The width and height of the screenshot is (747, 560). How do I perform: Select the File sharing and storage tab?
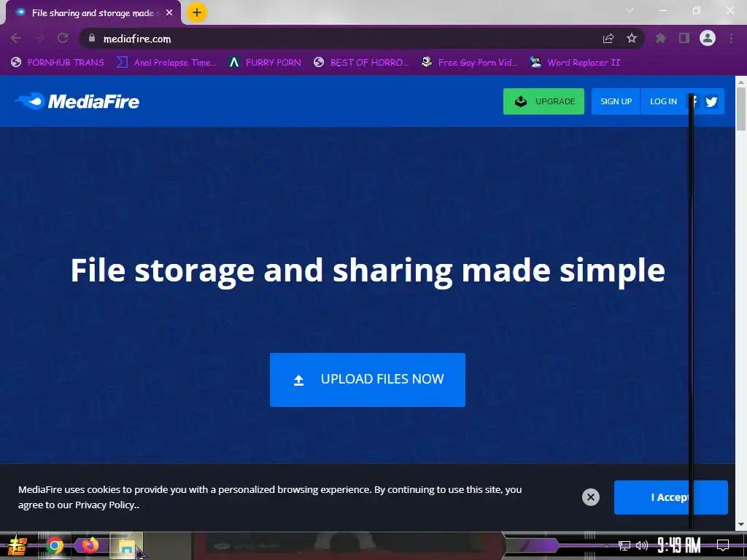(x=93, y=13)
